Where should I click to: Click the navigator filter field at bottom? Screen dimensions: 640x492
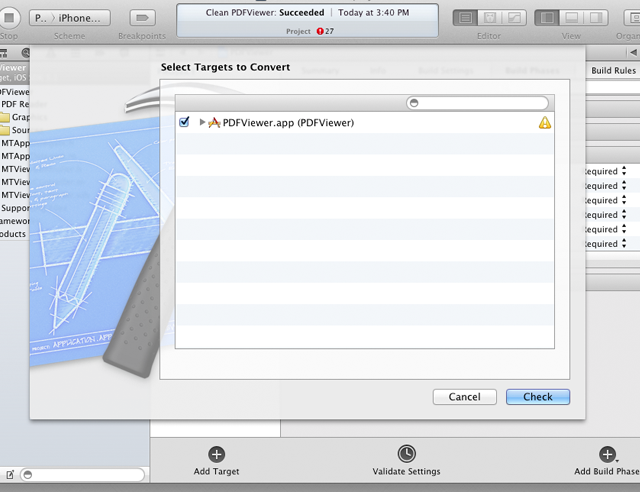click(x=82, y=475)
